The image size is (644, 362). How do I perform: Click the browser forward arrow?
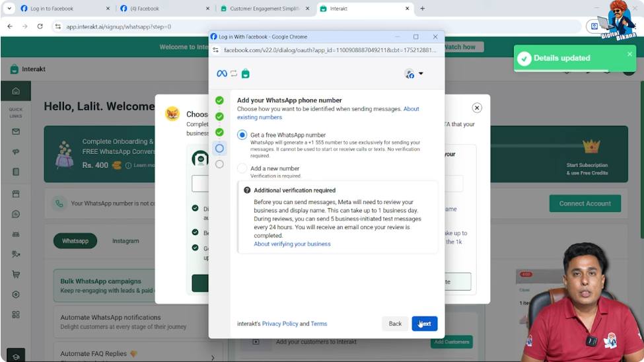tap(24, 26)
